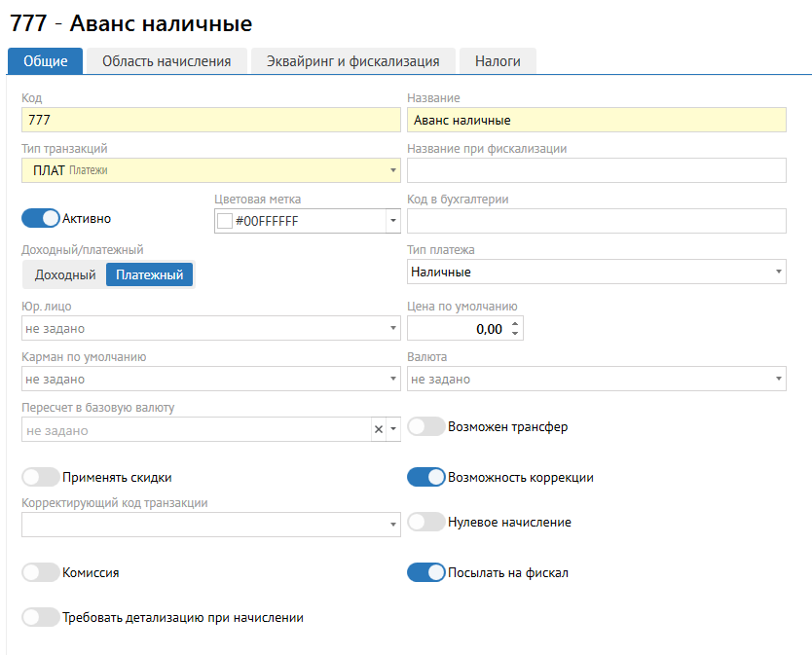Enable the Комиссия toggle

click(x=41, y=572)
